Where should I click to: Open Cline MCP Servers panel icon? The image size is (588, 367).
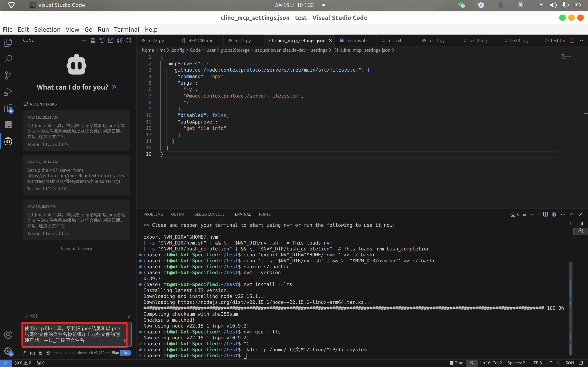(93, 40)
